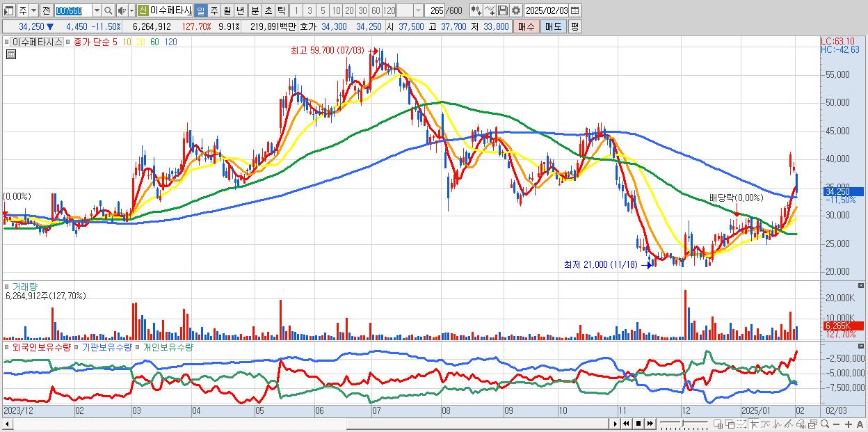Select the 주 weekly period tab
The height and width of the screenshot is (432, 868).
point(214,10)
